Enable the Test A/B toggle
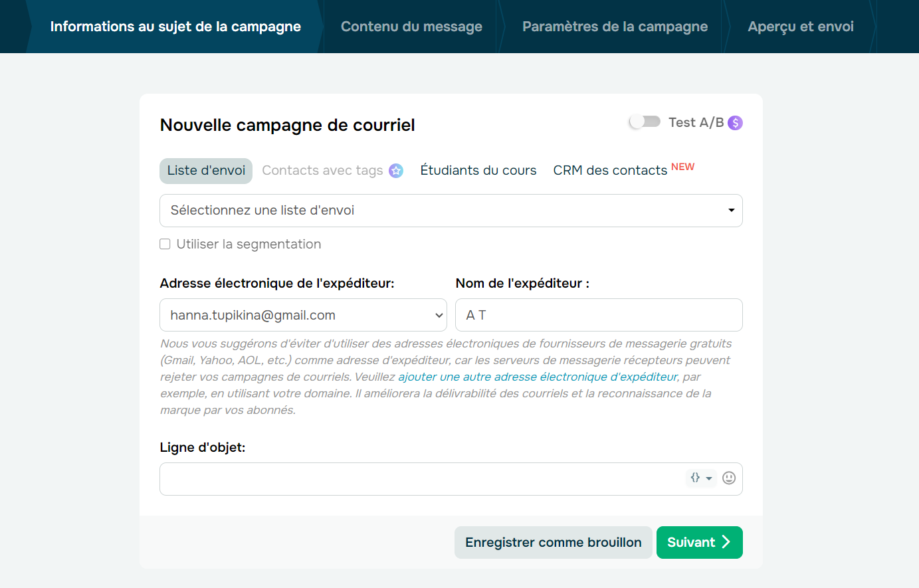The image size is (919, 588). (644, 122)
